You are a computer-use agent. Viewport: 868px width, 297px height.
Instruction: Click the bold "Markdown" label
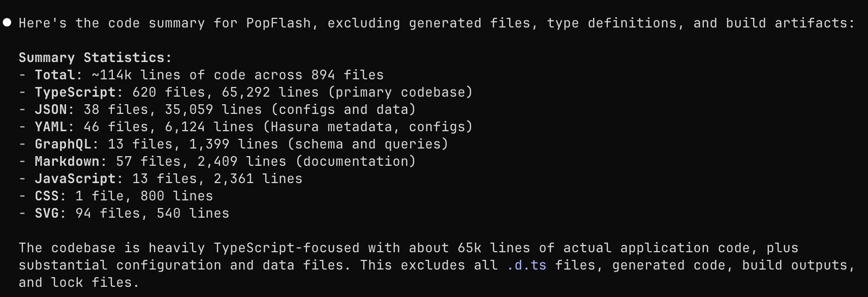(x=67, y=162)
